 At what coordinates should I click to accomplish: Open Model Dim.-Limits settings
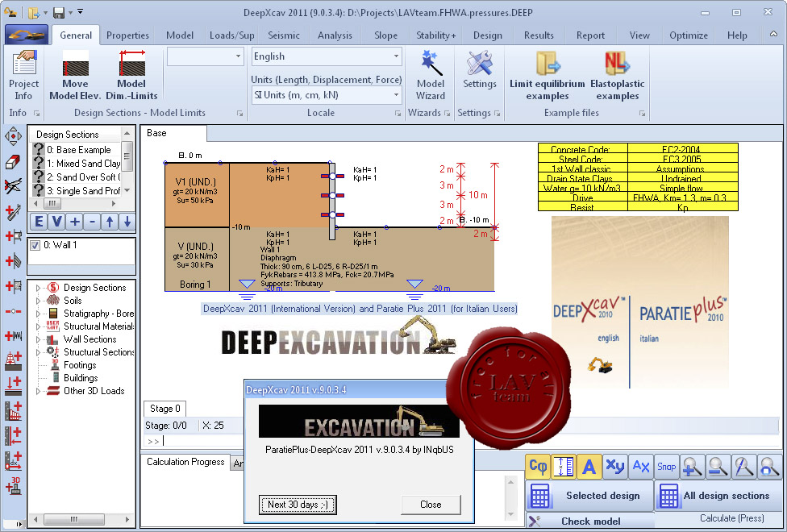tap(131, 76)
